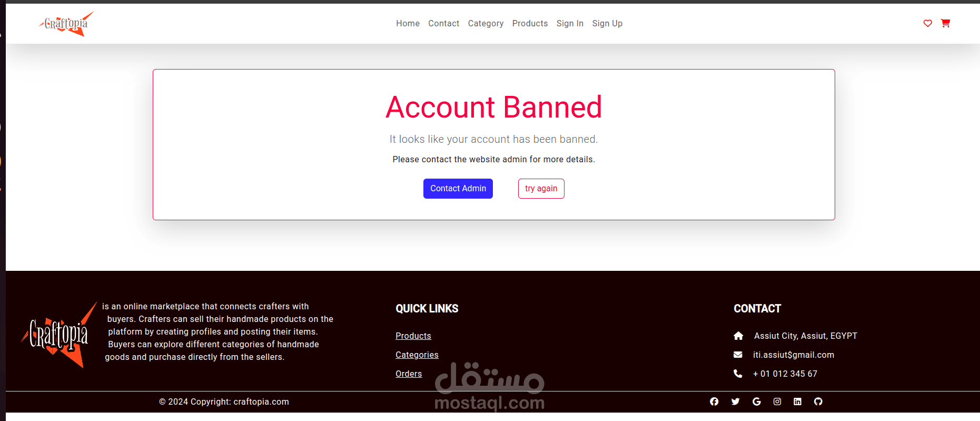
Task: Click Sign Up in navigation
Action: pos(607,24)
